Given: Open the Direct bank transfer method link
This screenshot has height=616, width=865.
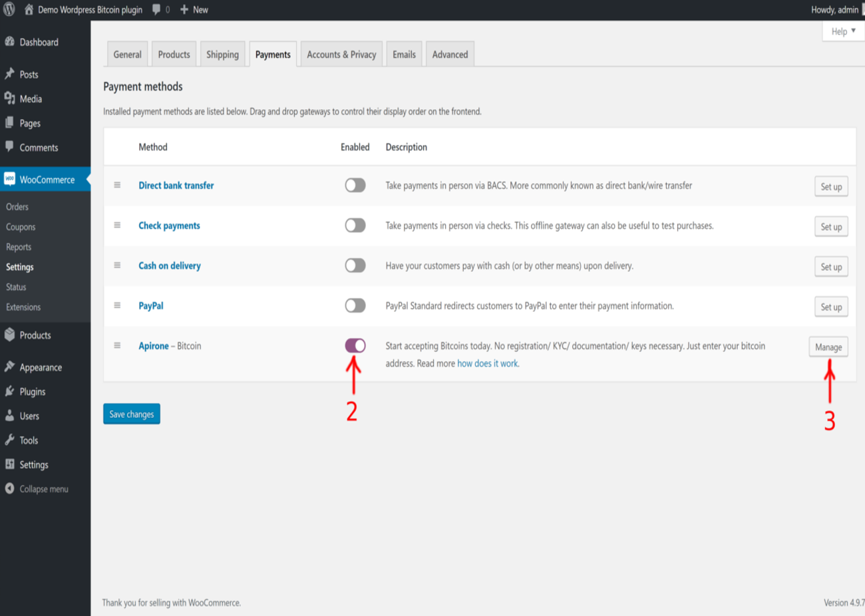Looking at the screenshot, I should coord(176,186).
